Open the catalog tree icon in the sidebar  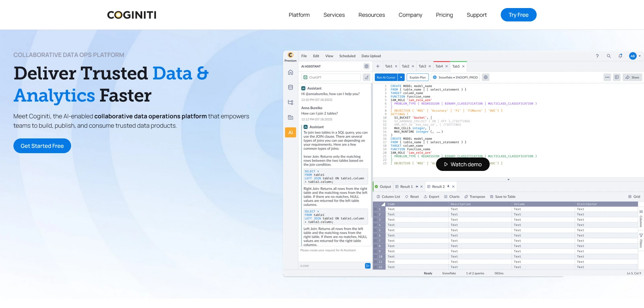290,102
